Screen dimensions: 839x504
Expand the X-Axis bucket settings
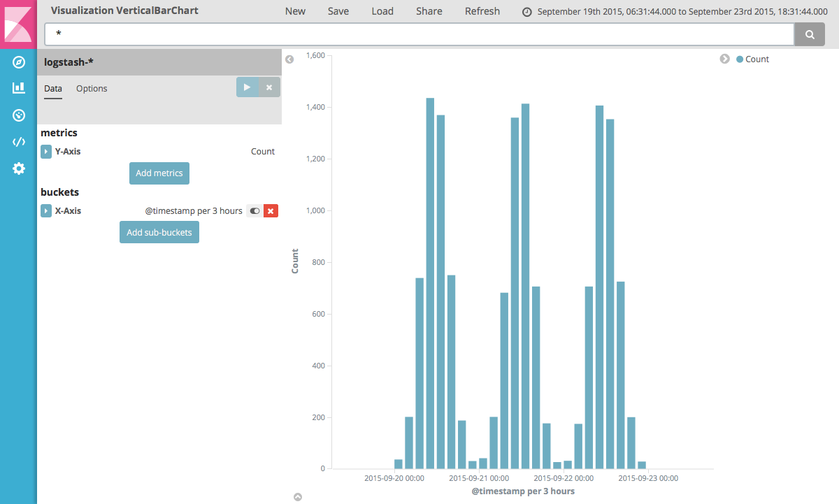coord(46,211)
